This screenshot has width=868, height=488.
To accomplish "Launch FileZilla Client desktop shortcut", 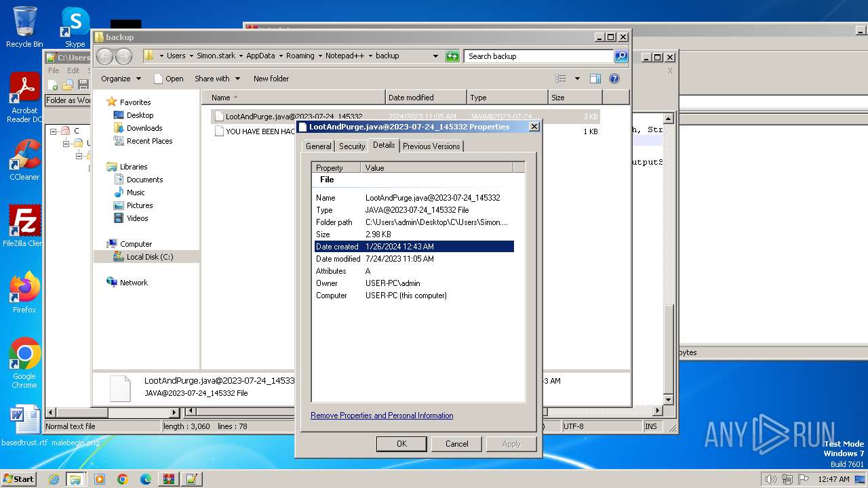I will point(24,226).
